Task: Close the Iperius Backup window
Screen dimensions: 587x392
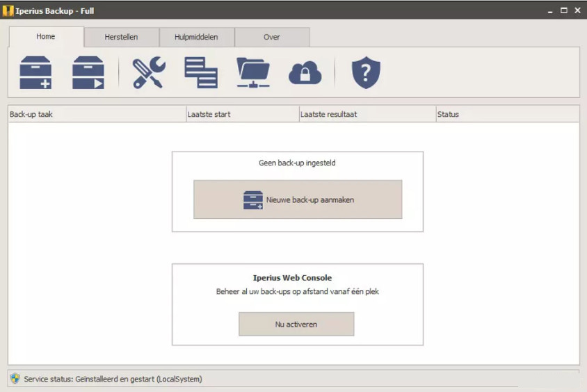Action: [578, 10]
